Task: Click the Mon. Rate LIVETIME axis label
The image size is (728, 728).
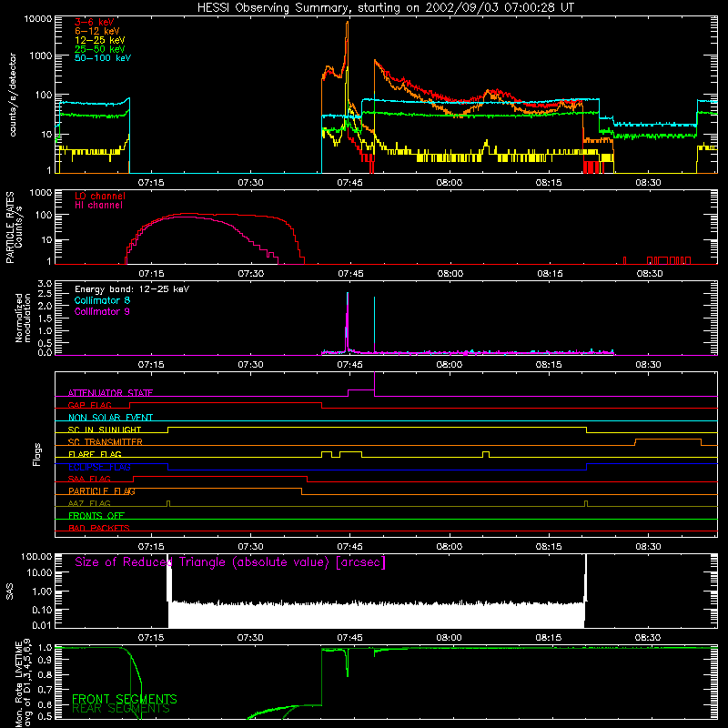Action: pyautogui.click(x=24, y=682)
